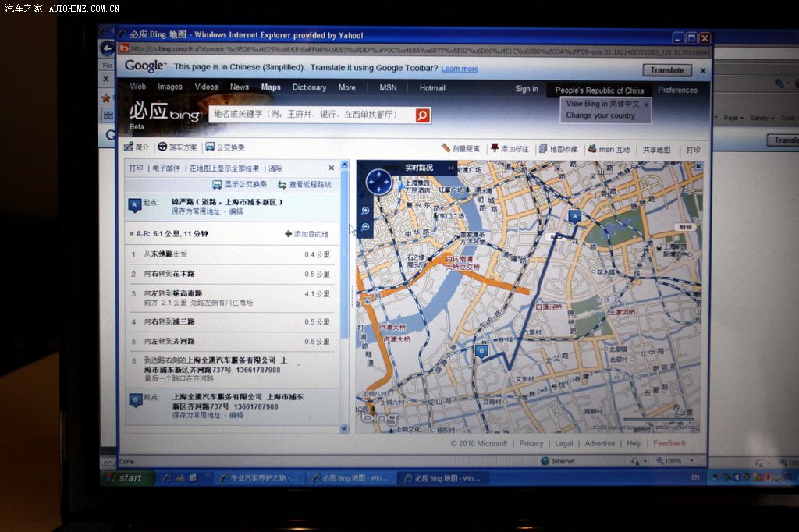Close the Google translate bar
This screenshot has height=532, width=799.
coord(703,71)
